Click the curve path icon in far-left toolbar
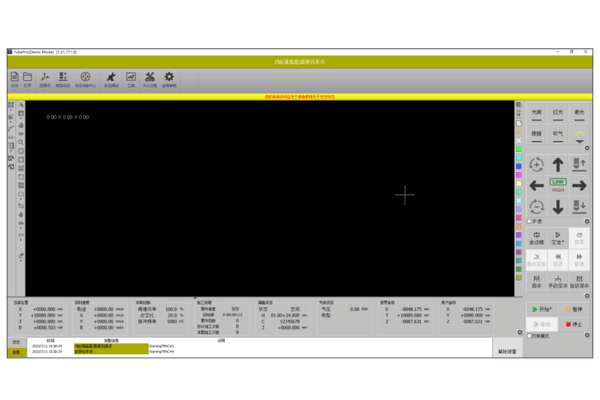This screenshot has height=400, width=600. pos(11,128)
